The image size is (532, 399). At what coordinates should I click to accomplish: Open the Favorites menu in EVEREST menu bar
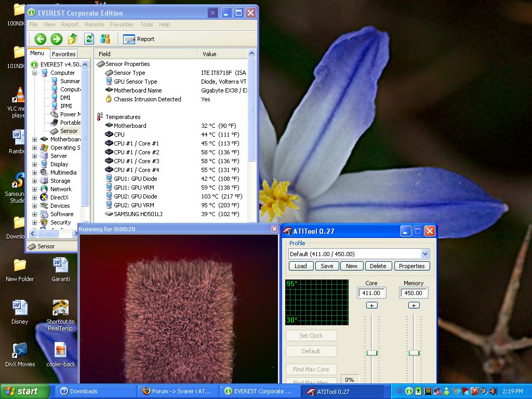pos(122,24)
